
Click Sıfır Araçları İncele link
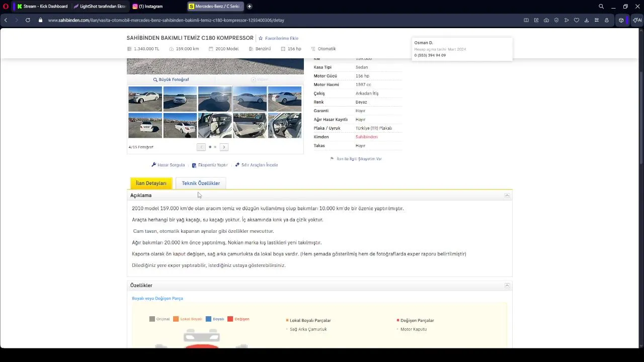click(260, 165)
